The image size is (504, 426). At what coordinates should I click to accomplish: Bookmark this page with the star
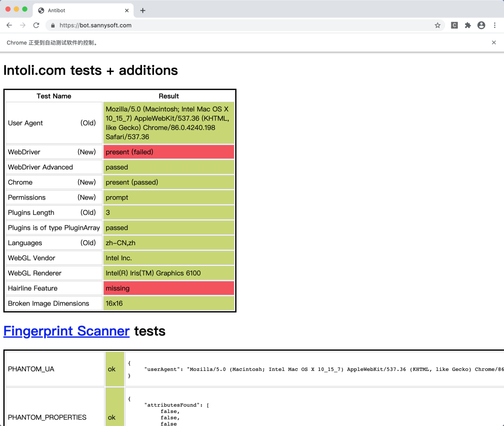point(437,25)
